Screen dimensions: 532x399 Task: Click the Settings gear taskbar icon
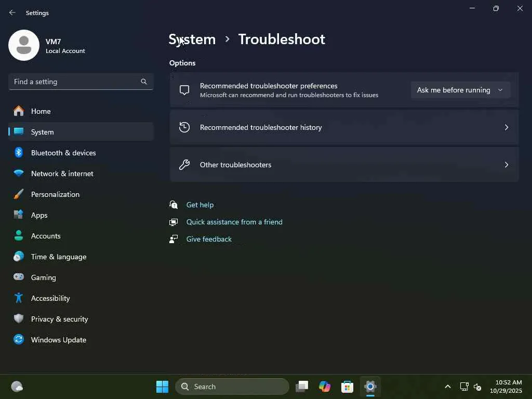[370, 387]
